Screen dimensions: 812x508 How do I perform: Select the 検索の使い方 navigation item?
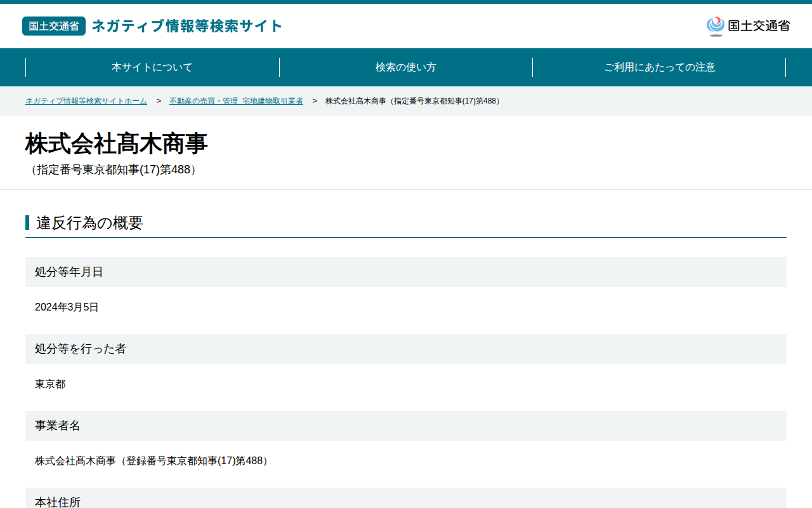pos(406,67)
